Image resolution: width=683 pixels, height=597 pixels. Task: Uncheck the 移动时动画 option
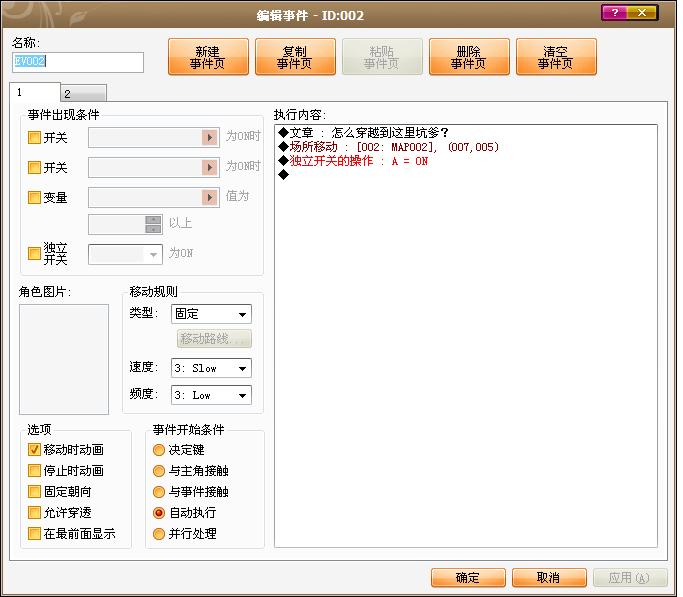click(x=34, y=449)
